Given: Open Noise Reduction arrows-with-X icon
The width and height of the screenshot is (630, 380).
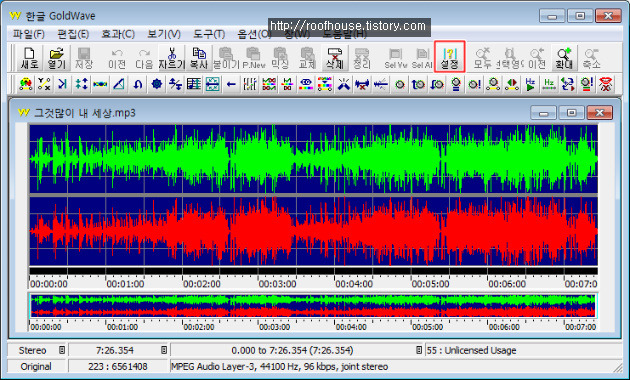Looking at the screenshot, I should point(362,84).
